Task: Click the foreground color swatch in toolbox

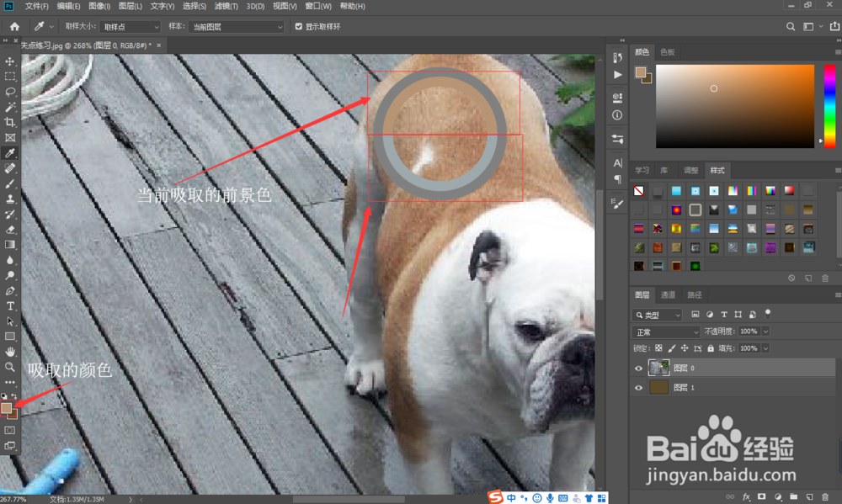Action: 6,408
